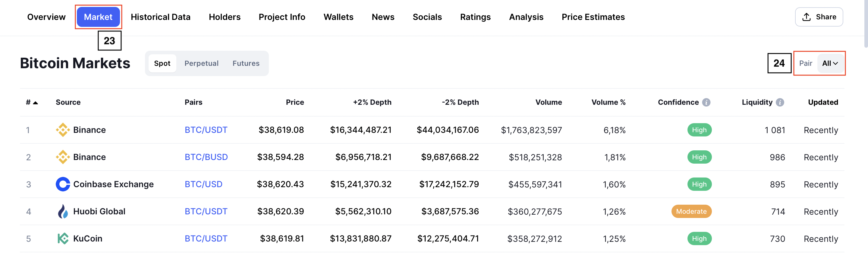Open the Liquidity info tooltip icon
This screenshot has width=868, height=256.
point(780,102)
